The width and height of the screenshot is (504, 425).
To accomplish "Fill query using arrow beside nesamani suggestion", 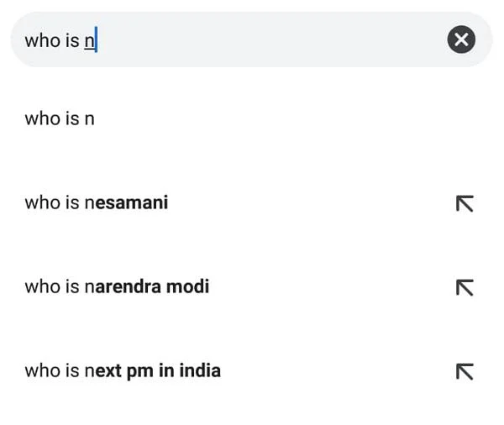I will [x=465, y=203].
